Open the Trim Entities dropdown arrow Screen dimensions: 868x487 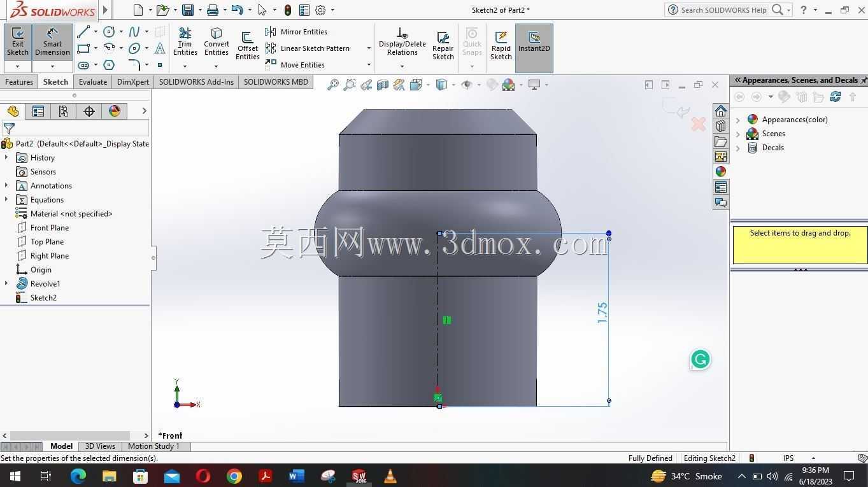[185, 66]
